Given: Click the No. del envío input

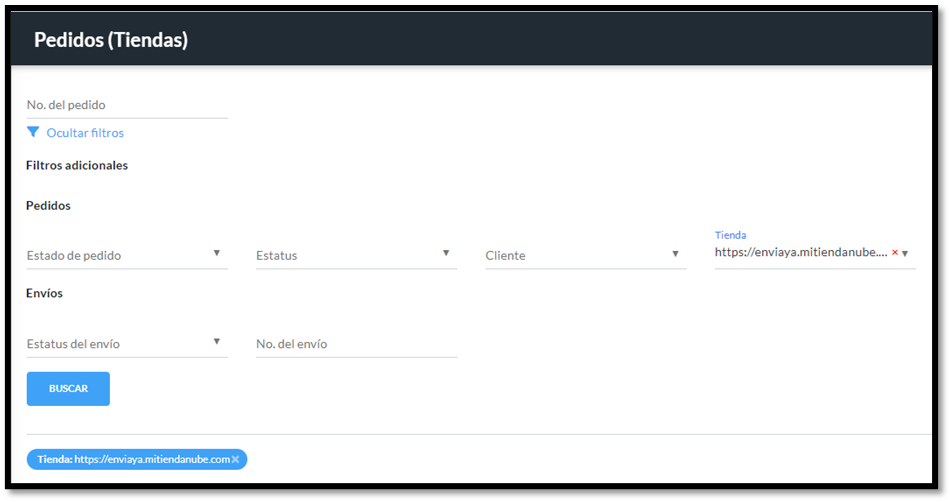Looking at the screenshot, I should (x=356, y=344).
